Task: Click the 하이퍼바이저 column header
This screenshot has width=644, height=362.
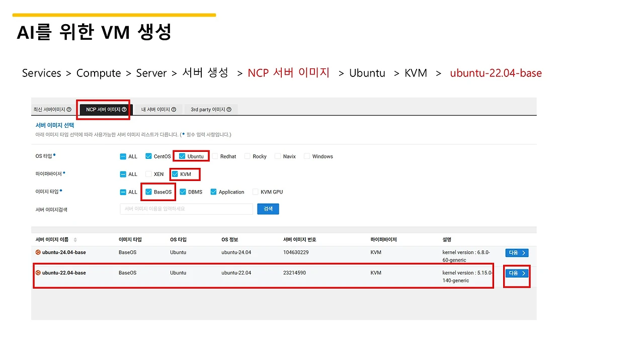Action: [383, 240]
